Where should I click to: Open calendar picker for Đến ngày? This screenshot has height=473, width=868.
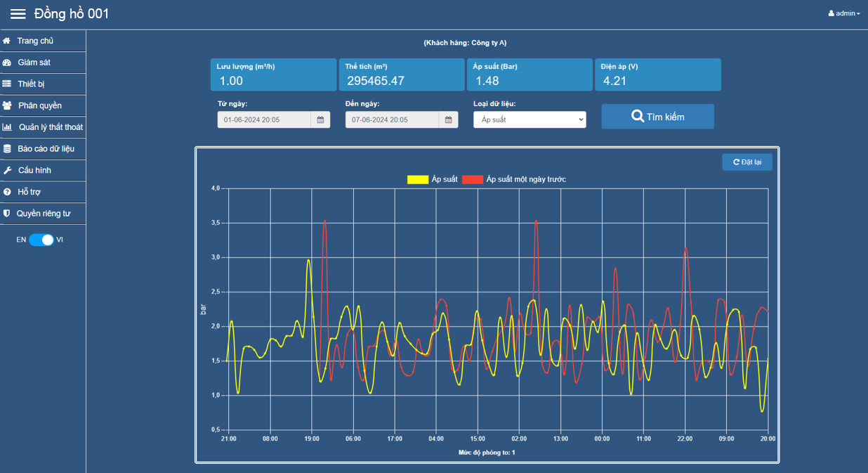448,120
